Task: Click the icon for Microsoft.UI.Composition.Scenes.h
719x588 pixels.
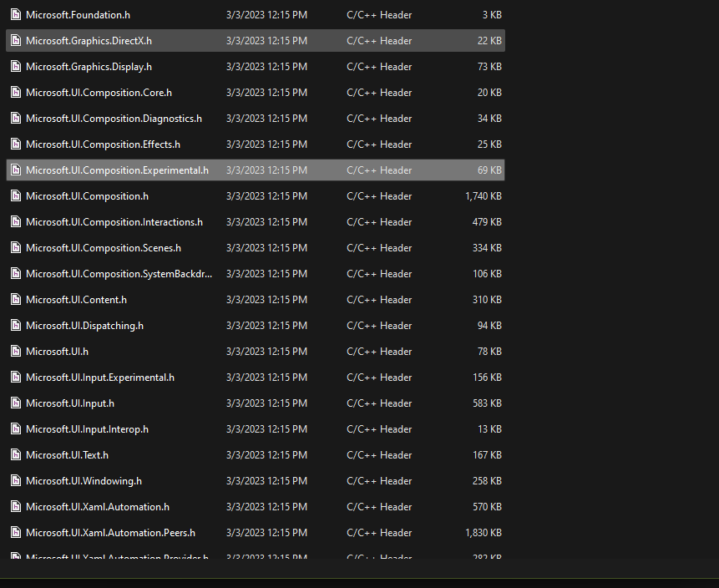Action: coord(16,248)
